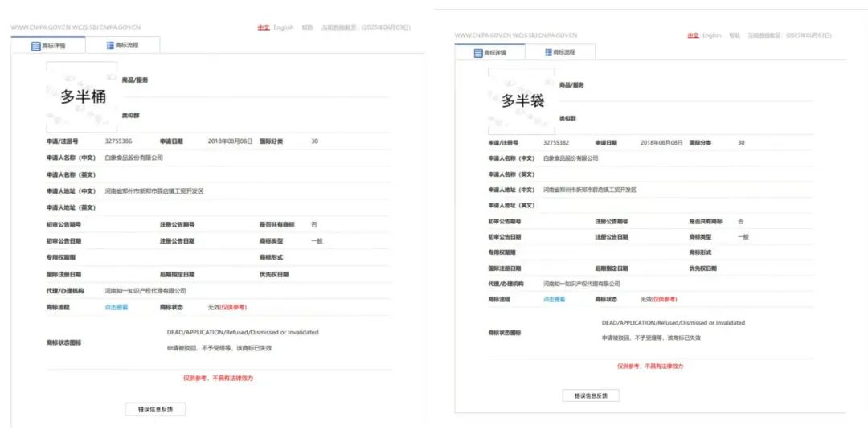Click applicant 白象食品股份有限公司 in 多半袋 page

571,158
